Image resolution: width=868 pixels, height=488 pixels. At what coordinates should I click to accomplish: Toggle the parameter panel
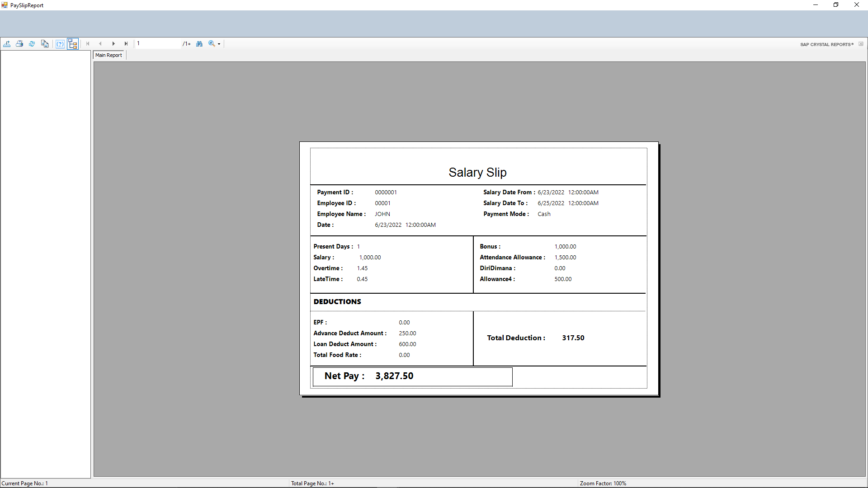point(60,43)
